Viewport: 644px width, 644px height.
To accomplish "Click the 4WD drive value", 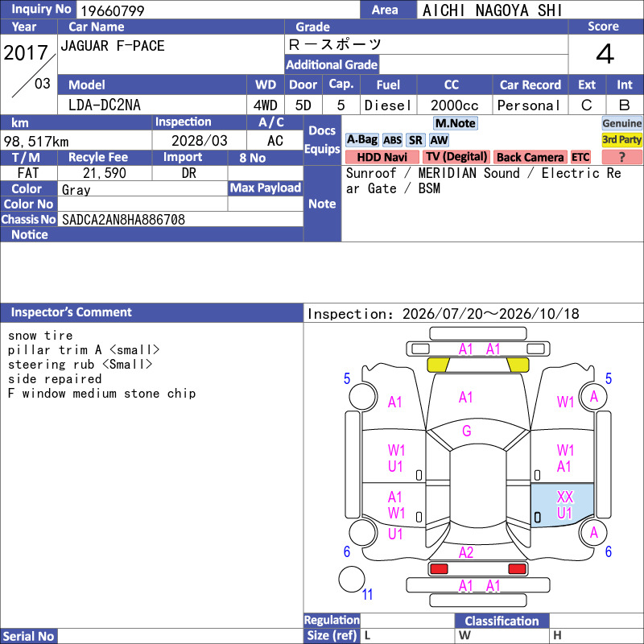I will click(266, 105).
